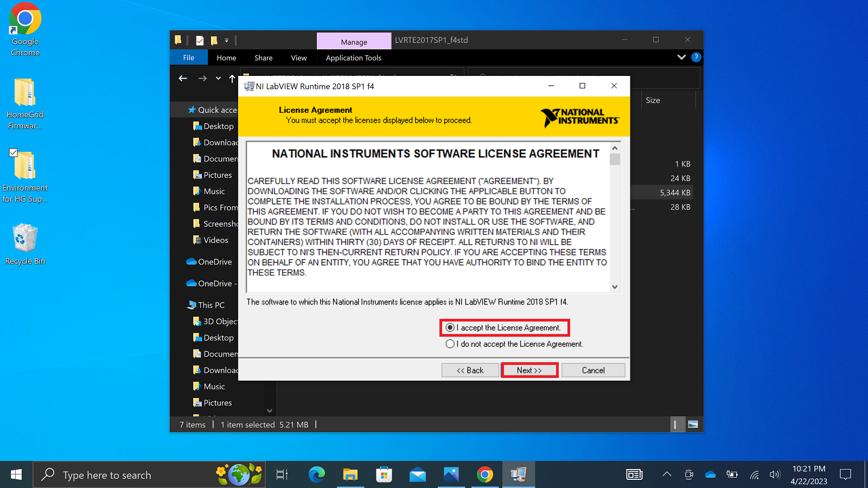This screenshot has width=868, height=488.
Task: Switch to details view in status bar
Action: 675,425
